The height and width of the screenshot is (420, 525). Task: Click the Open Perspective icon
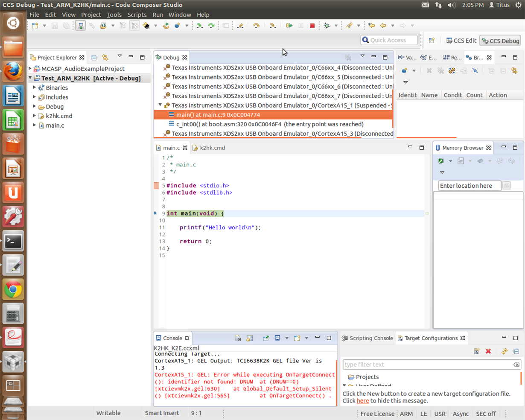click(x=432, y=41)
